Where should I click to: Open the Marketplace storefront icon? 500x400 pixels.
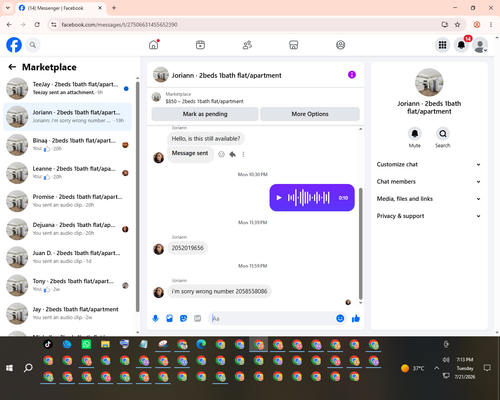(294, 45)
